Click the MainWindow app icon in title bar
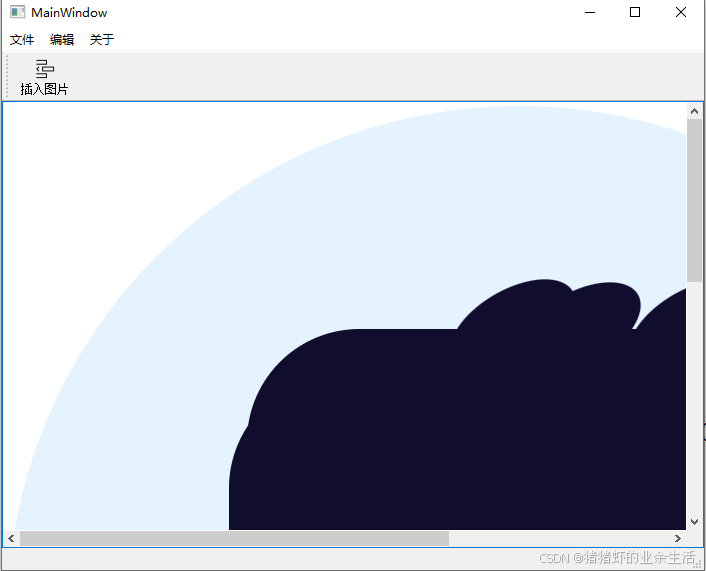Image resolution: width=706 pixels, height=571 pixels. click(x=17, y=12)
